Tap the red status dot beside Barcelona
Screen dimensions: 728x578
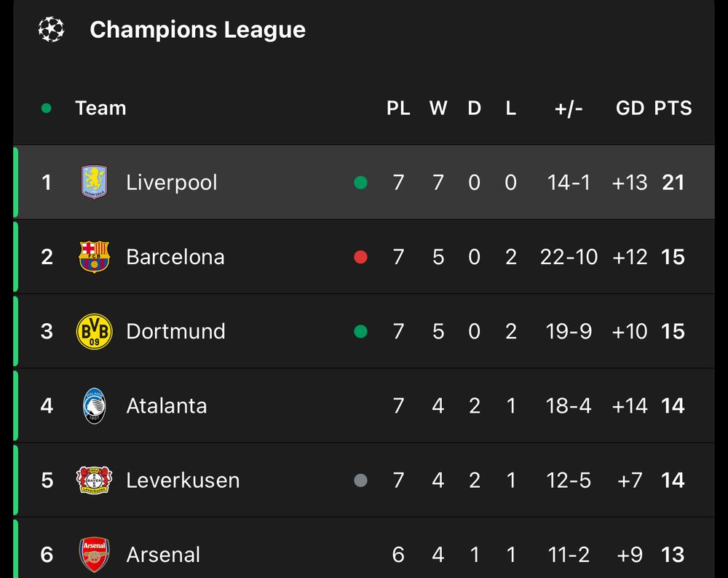tap(361, 257)
